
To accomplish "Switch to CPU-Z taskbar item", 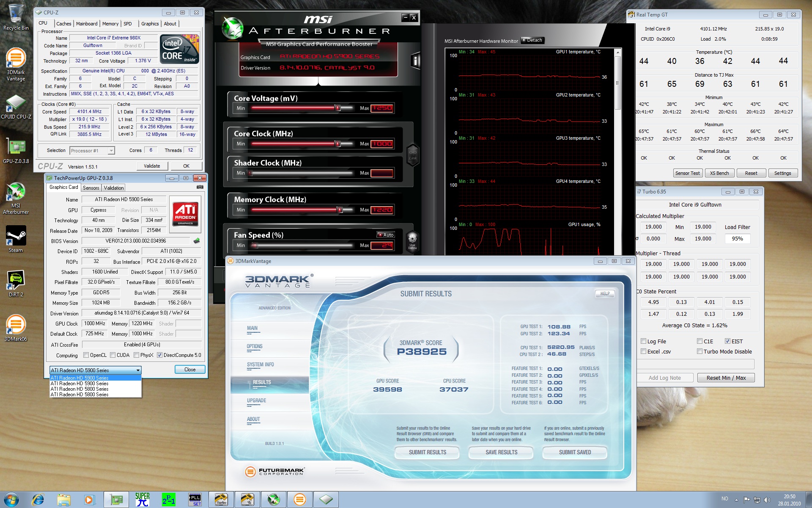I will (326, 500).
